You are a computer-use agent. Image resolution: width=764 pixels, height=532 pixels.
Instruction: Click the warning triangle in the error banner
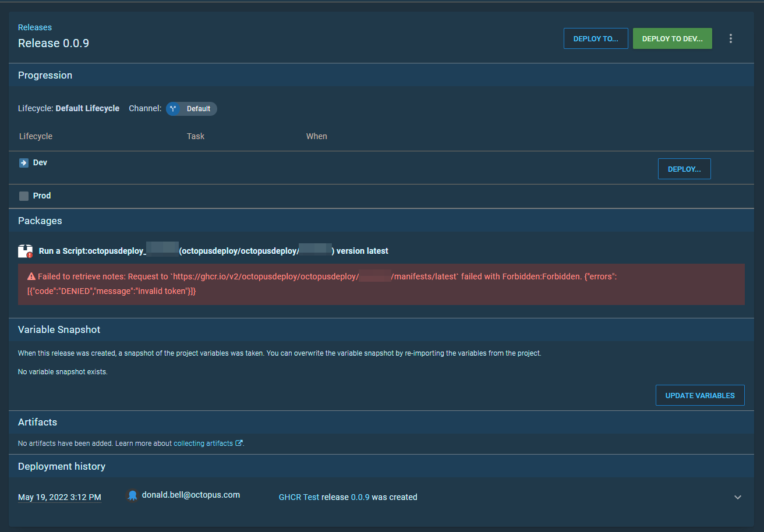click(x=30, y=276)
